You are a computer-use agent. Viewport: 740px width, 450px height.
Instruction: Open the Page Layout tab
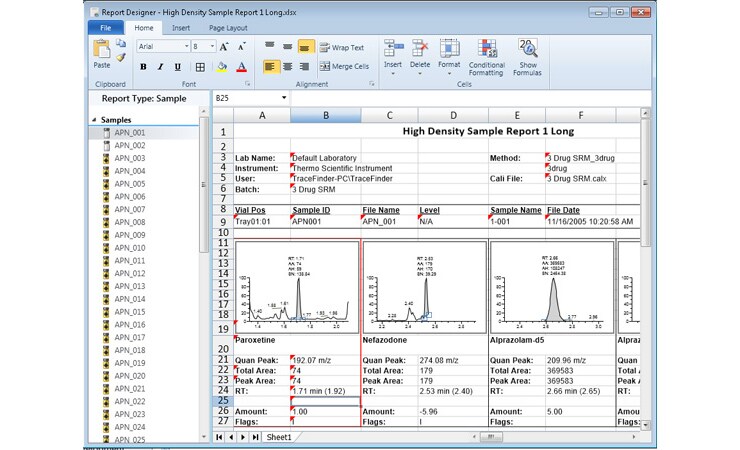tap(228, 28)
